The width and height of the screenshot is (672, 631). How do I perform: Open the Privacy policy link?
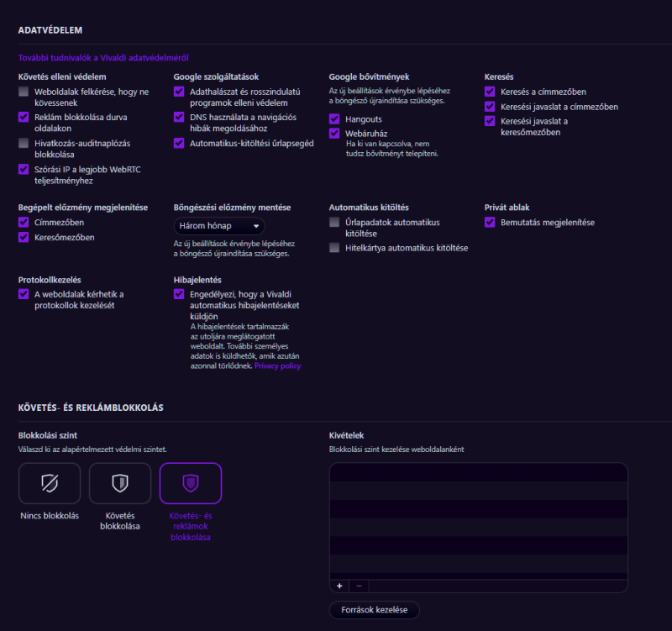click(x=278, y=365)
